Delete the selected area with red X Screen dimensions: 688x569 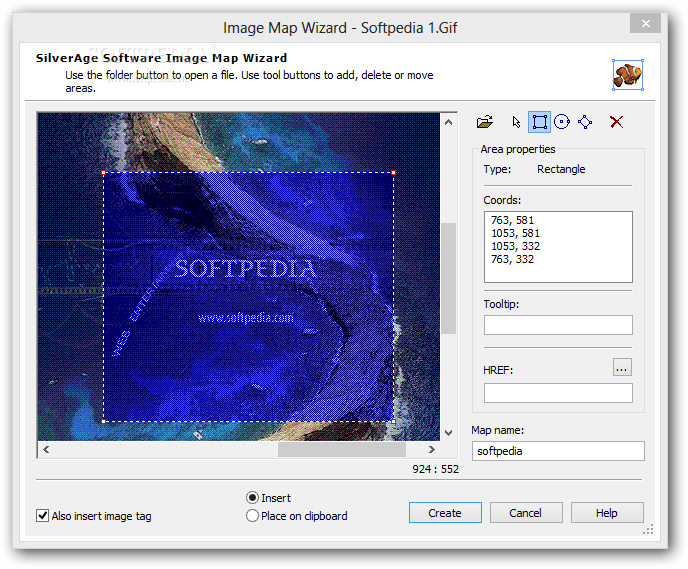[x=616, y=122]
